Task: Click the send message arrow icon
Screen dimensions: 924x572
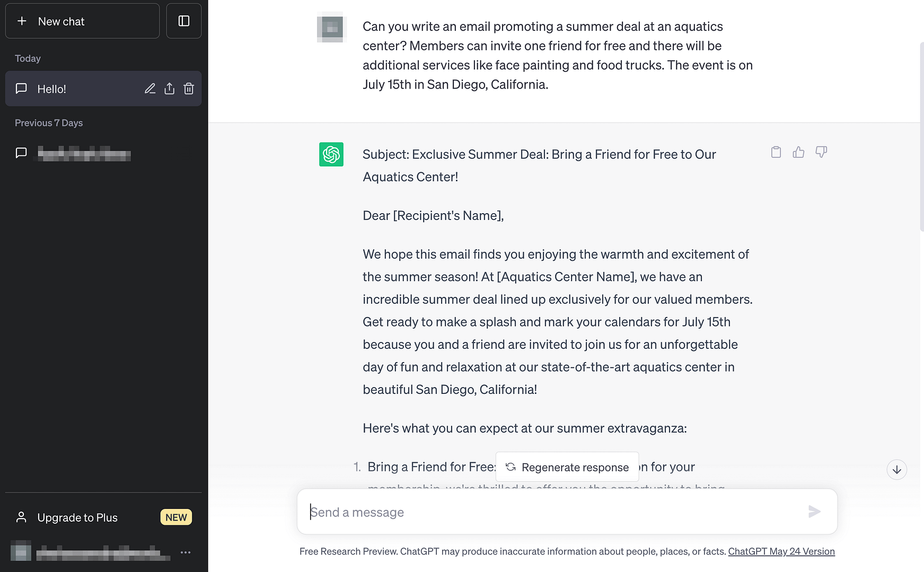Action: pos(814,512)
